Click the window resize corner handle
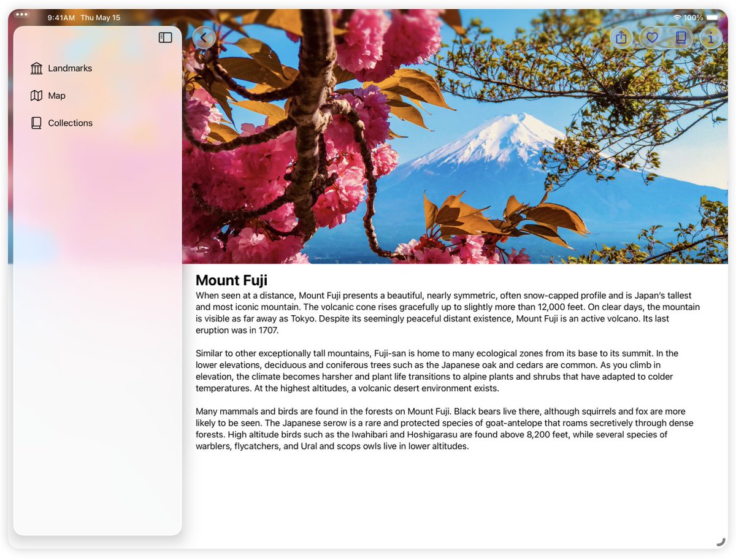736x560 pixels. click(x=721, y=541)
